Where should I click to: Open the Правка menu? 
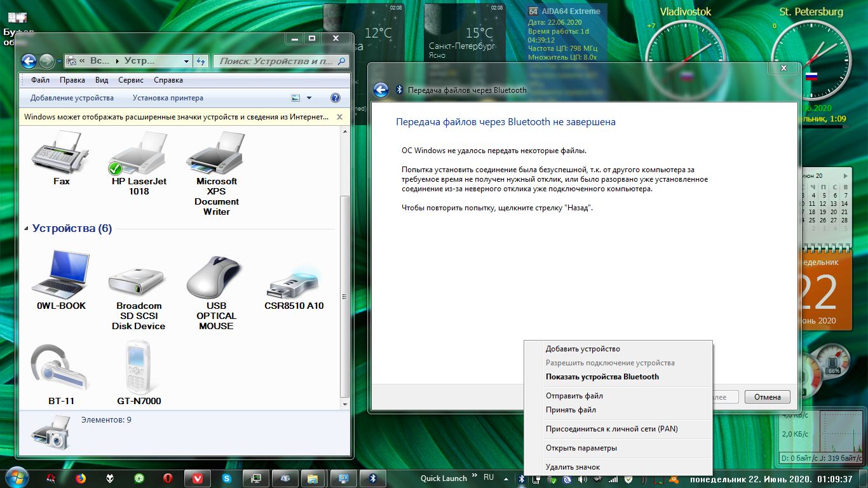[x=72, y=80]
